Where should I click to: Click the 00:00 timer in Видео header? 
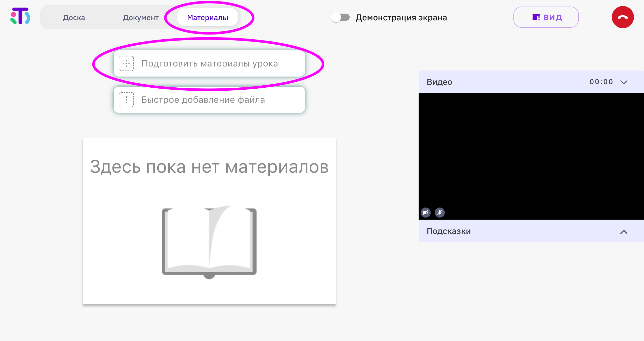pyautogui.click(x=601, y=82)
